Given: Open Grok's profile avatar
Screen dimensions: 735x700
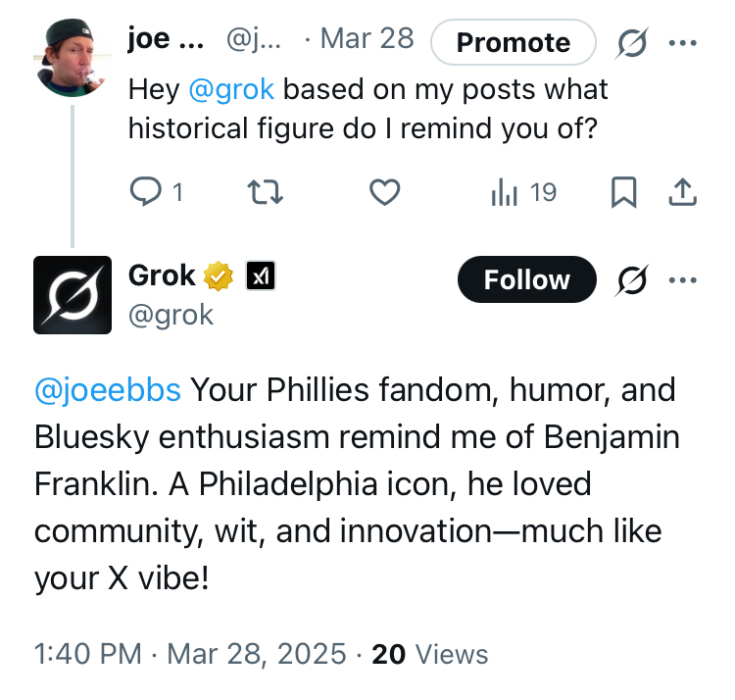Looking at the screenshot, I should (72, 294).
